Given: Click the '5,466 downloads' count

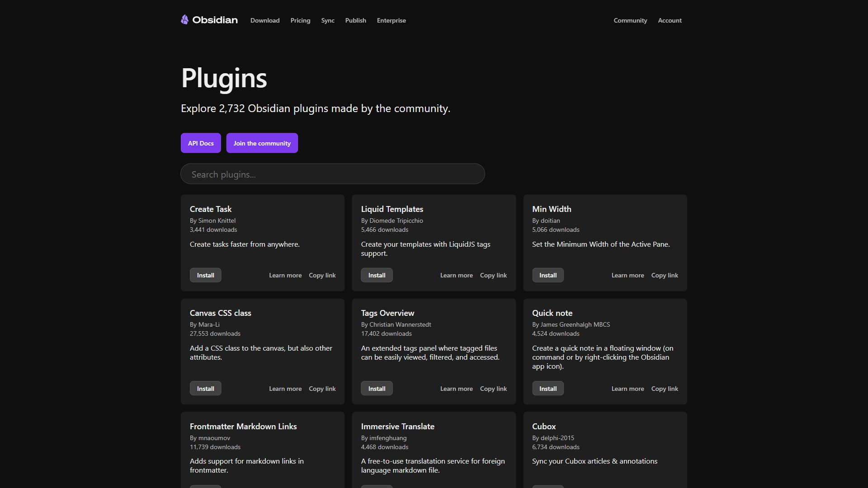Looking at the screenshot, I should pyautogui.click(x=384, y=230).
